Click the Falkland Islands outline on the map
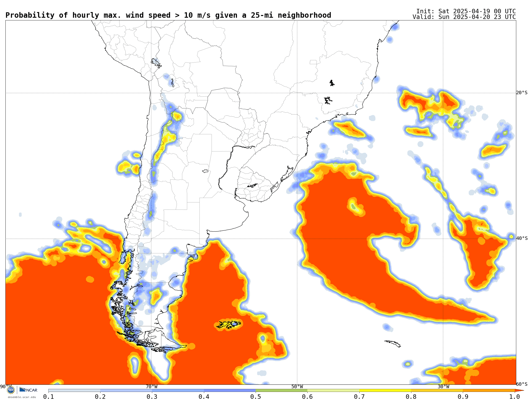 [229, 324]
